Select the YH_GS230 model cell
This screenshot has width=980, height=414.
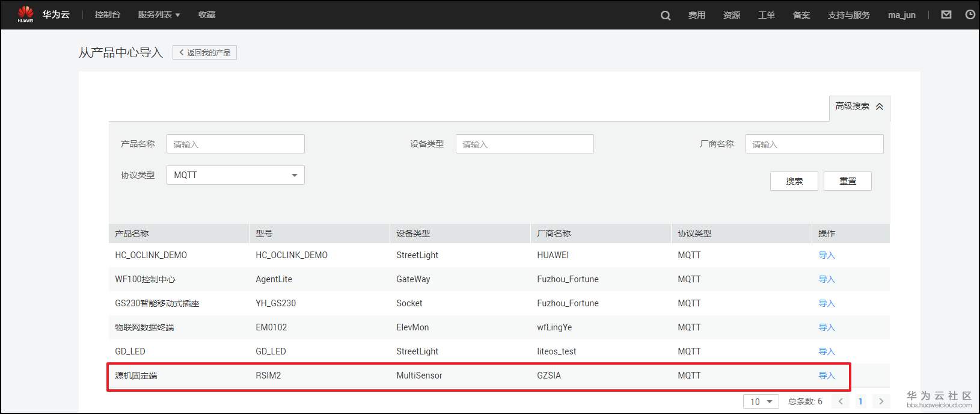tap(275, 303)
